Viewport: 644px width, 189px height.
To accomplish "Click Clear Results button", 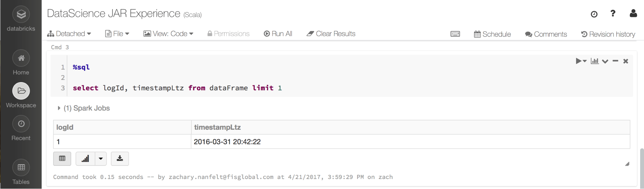I will 331,34.
